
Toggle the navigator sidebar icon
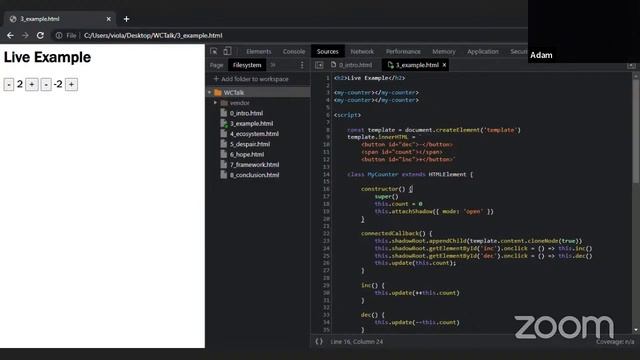click(319, 65)
